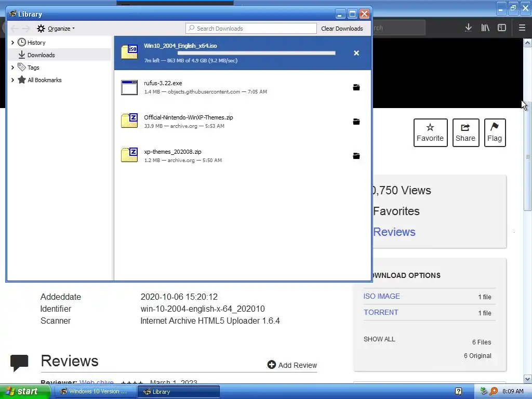Image resolution: width=532 pixels, height=399 pixels.
Task: Click the Addeddate value 2020-10-06 15:20:12
Action: click(179, 297)
